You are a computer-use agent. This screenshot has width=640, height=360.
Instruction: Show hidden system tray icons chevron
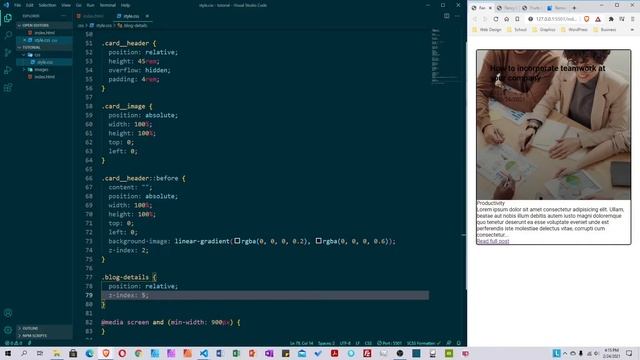[565, 353]
